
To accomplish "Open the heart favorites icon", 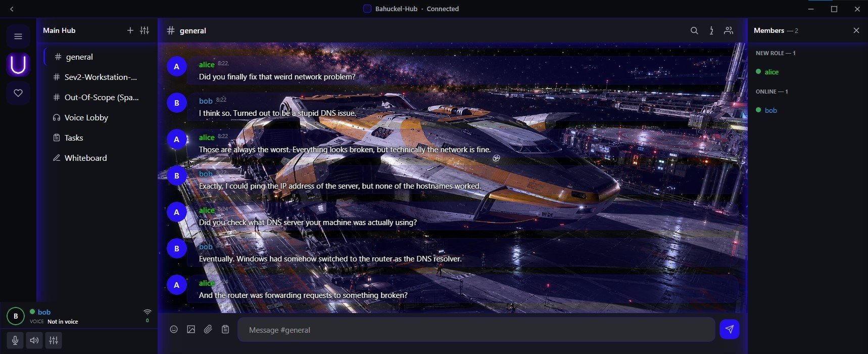I will point(18,93).
